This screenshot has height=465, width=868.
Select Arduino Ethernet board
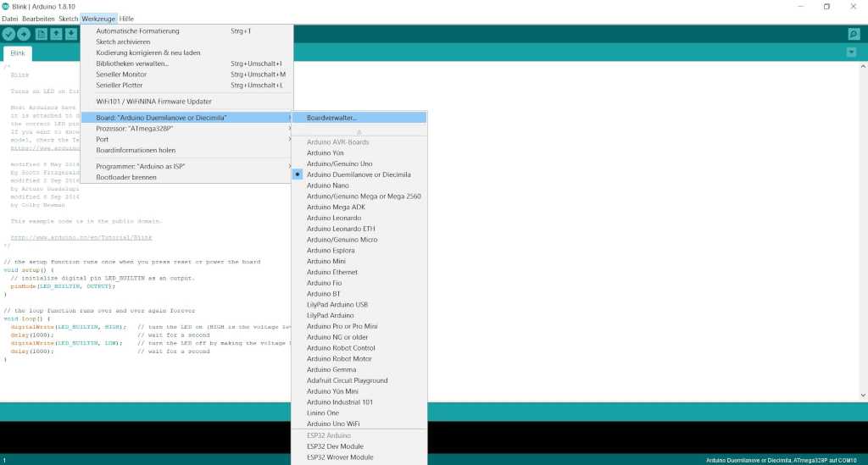[359, 272]
